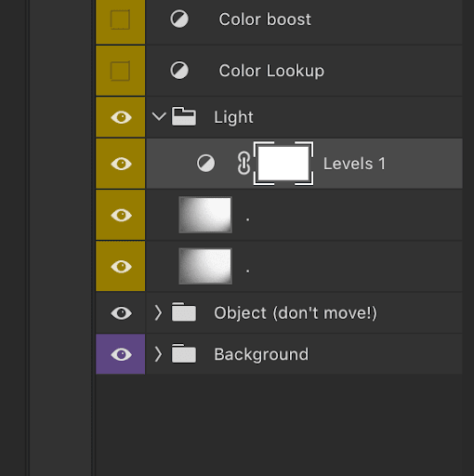Click the Light group folder icon
The height and width of the screenshot is (476, 474).
tap(184, 117)
